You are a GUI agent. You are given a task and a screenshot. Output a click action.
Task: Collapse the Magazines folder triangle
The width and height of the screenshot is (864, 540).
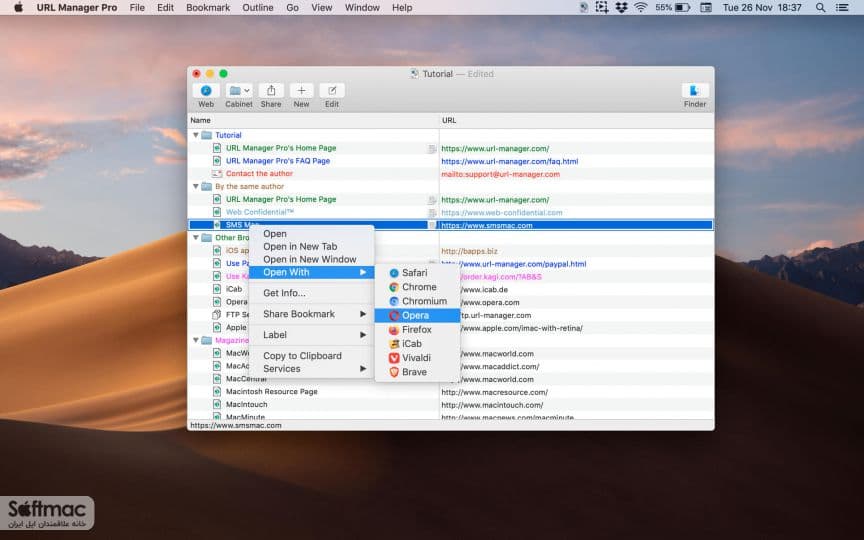point(196,340)
